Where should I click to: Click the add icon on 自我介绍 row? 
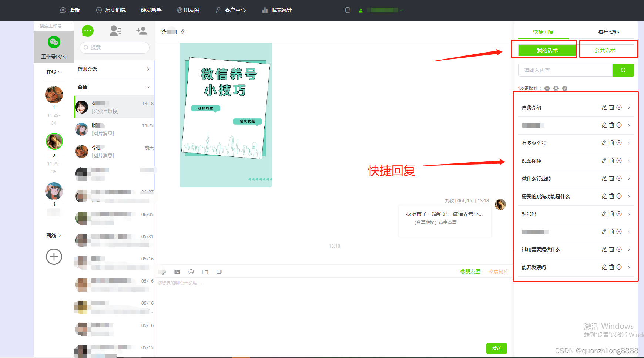click(x=619, y=107)
